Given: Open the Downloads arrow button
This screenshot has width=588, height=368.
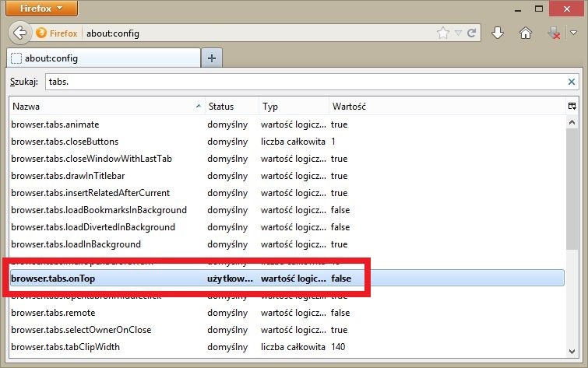Looking at the screenshot, I should coord(498,33).
